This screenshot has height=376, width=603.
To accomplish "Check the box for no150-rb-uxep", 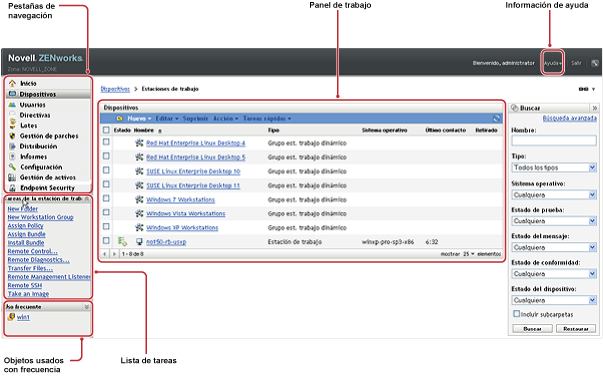I will coord(106,241).
